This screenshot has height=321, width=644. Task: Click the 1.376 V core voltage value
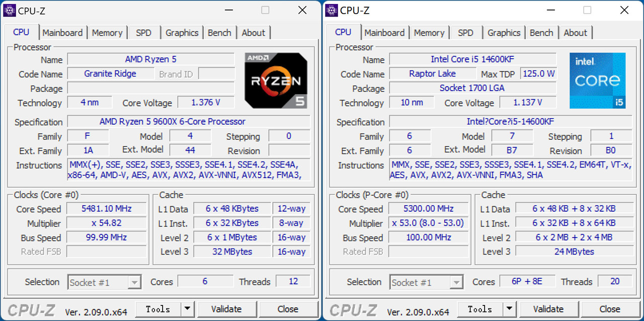point(206,102)
